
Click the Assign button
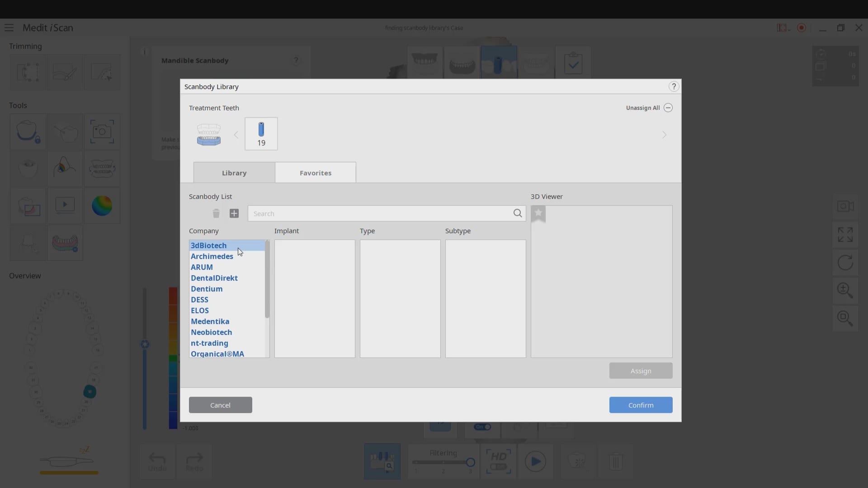[641, 371]
